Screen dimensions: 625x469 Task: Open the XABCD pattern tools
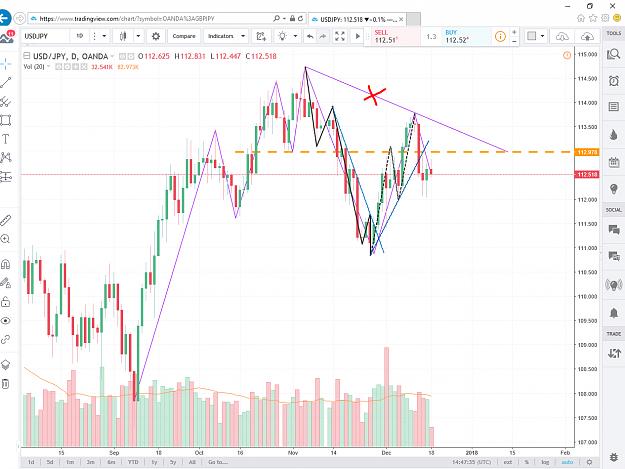pyautogui.click(x=6, y=157)
